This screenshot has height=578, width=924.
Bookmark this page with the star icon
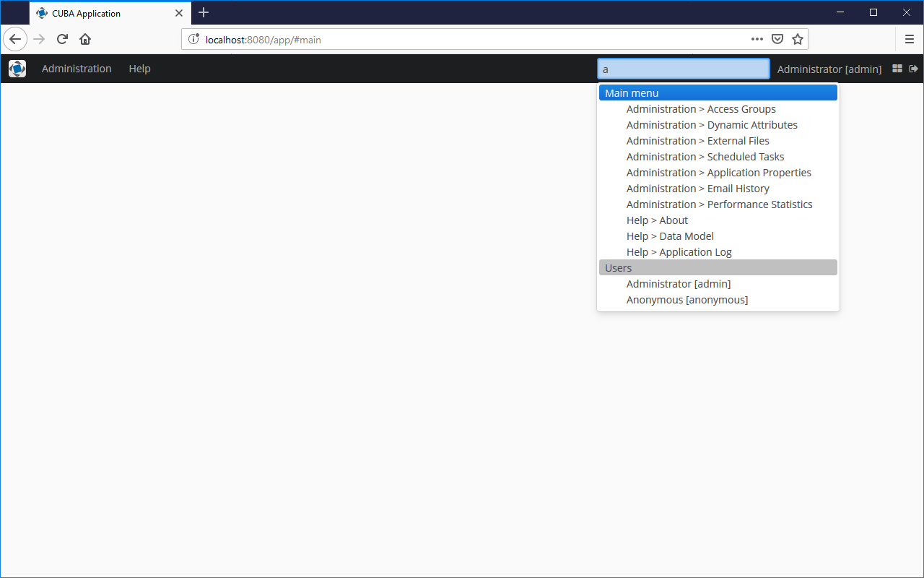[x=798, y=39]
